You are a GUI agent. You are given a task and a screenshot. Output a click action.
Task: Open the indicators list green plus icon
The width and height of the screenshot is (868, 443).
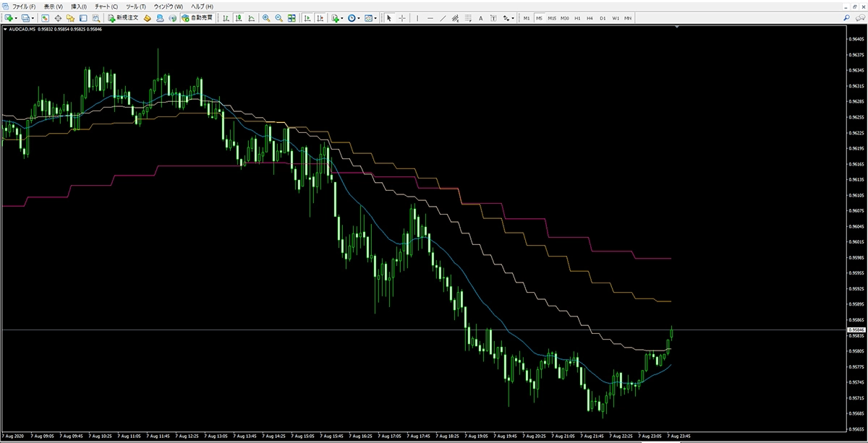335,17
